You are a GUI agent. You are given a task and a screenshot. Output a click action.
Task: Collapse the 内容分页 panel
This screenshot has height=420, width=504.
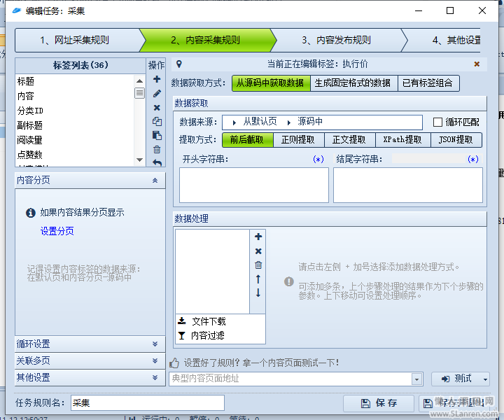pyautogui.click(x=155, y=181)
